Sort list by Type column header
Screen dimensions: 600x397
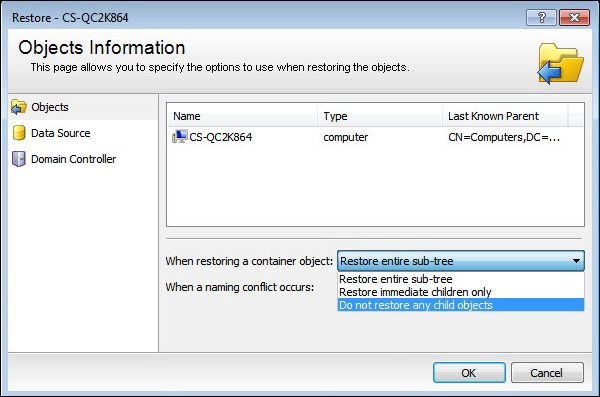380,116
